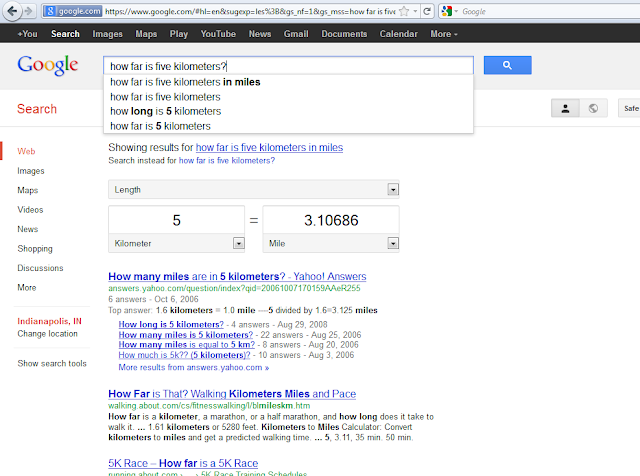Image resolution: width=640 pixels, height=476 pixels.
Task: Click Show search tools
Action: pos(52,363)
